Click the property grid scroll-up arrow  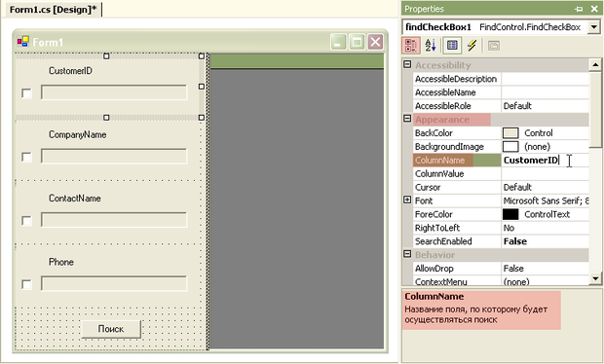[595, 64]
